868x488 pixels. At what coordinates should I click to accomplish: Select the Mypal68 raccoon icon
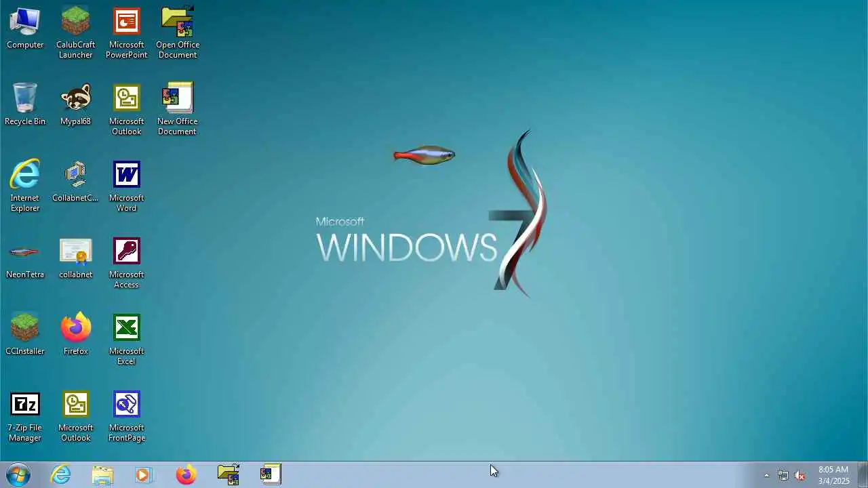point(75,104)
